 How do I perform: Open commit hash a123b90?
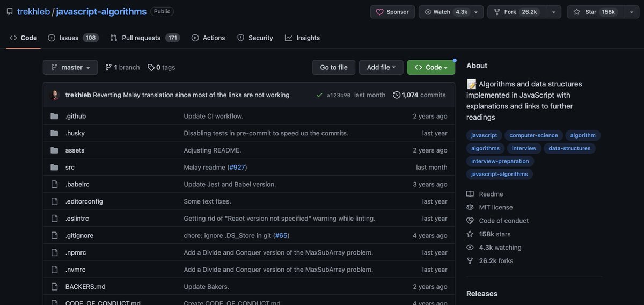(339, 95)
